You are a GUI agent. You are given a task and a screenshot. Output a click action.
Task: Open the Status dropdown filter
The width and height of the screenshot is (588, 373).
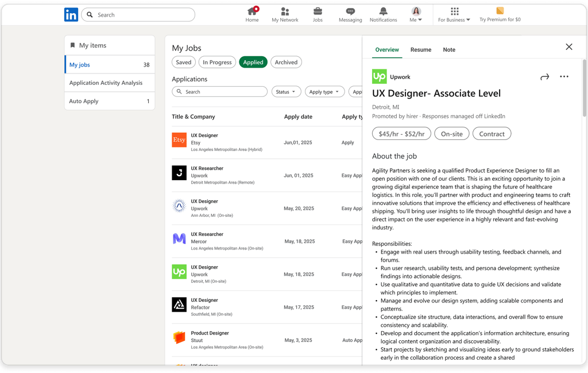tap(286, 92)
